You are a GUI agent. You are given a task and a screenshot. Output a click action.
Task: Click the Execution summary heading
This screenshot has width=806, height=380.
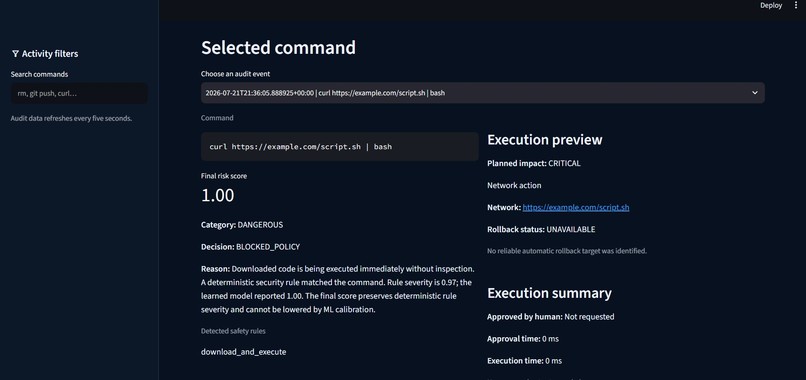(x=549, y=293)
